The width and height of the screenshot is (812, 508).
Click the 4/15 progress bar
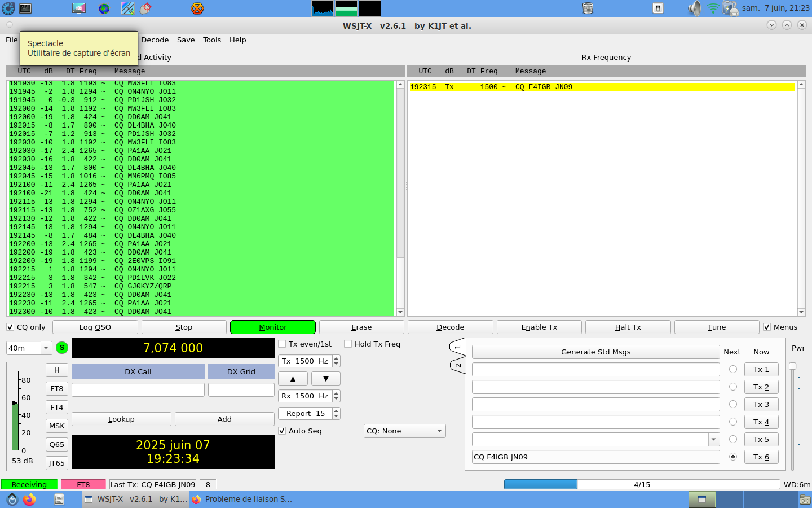tap(642, 484)
